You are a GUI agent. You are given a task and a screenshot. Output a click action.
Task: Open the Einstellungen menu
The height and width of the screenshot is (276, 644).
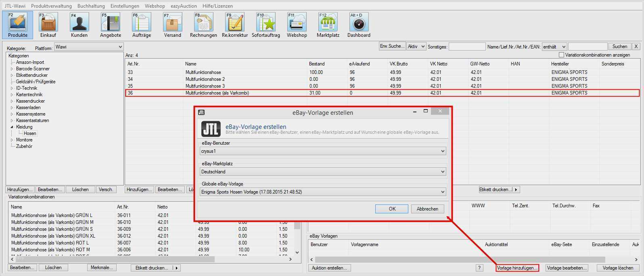coord(125,6)
